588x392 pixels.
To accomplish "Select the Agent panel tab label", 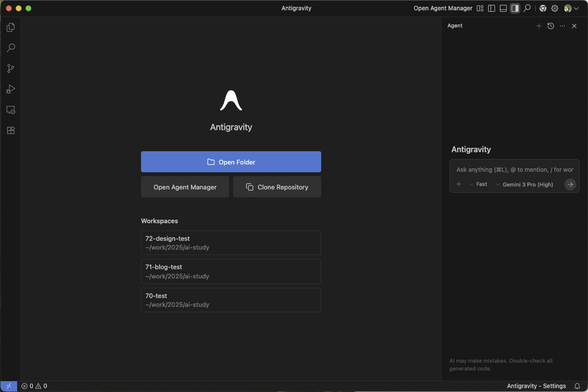I will click(455, 25).
